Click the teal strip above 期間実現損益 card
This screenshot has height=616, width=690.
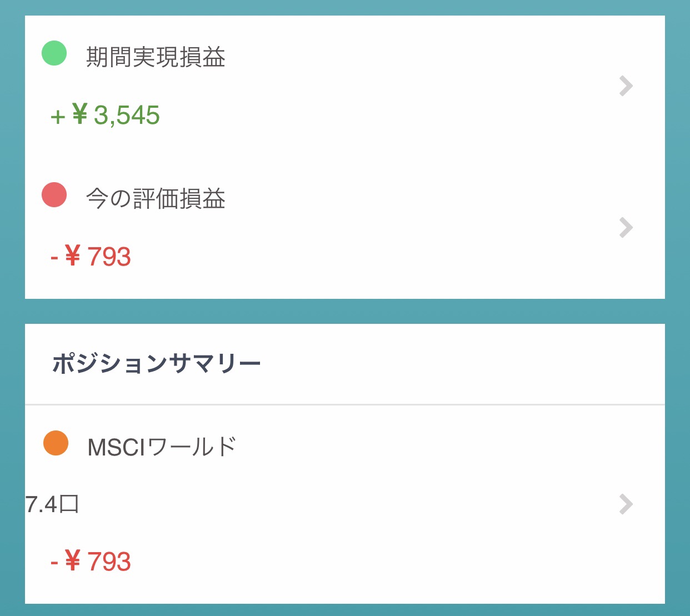(344, 7)
